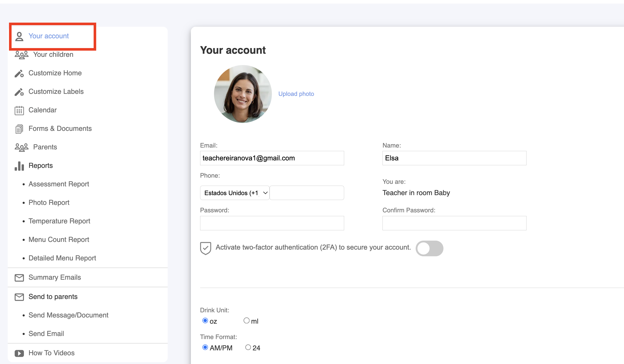Open Send Message/Document link

coord(68,315)
